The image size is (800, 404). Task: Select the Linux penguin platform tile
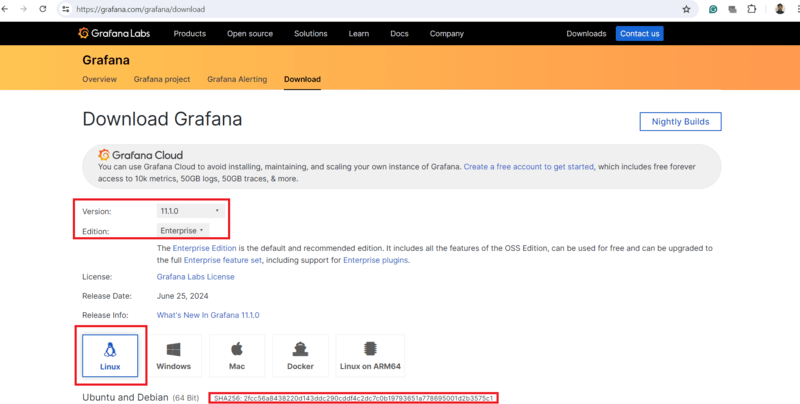110,356
